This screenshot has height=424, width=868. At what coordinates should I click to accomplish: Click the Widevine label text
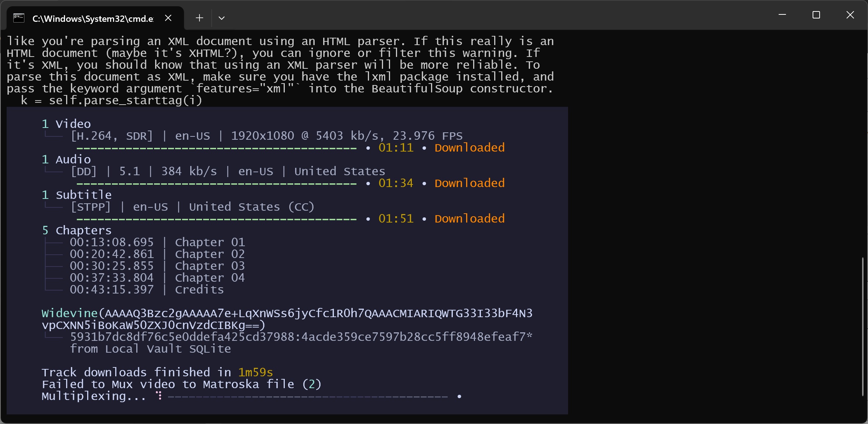tap(69, 313)
